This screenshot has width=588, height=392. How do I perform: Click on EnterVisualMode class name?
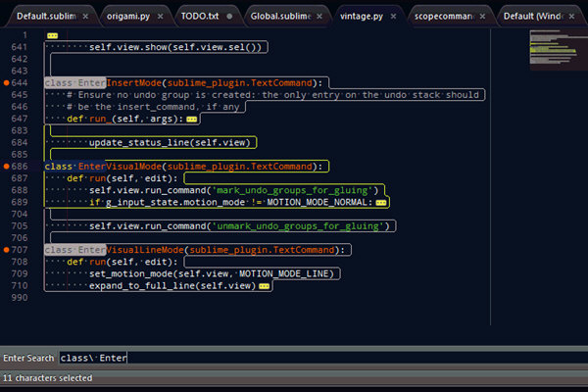tap(120, 167)
